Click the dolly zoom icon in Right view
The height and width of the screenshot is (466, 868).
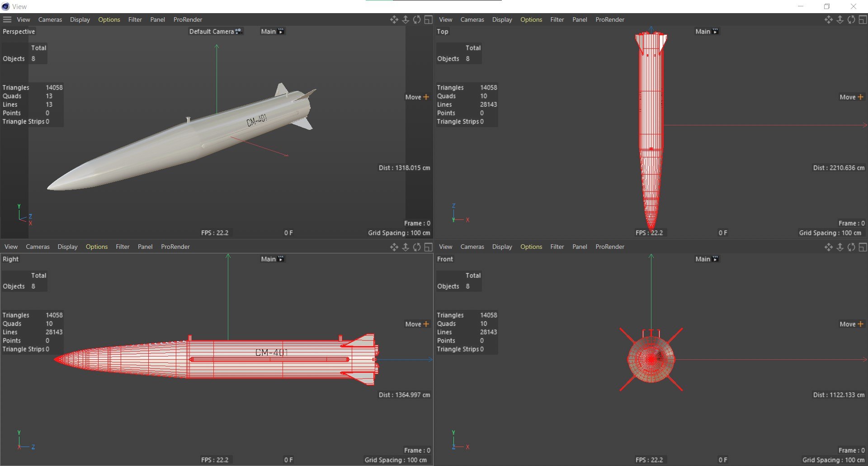pyautogui.click(x=406, y=247)
